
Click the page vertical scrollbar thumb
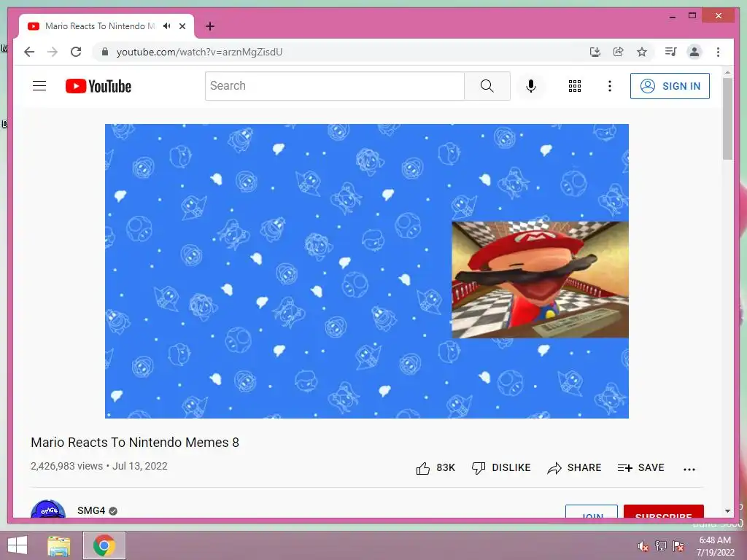click(x=727, y=119)
